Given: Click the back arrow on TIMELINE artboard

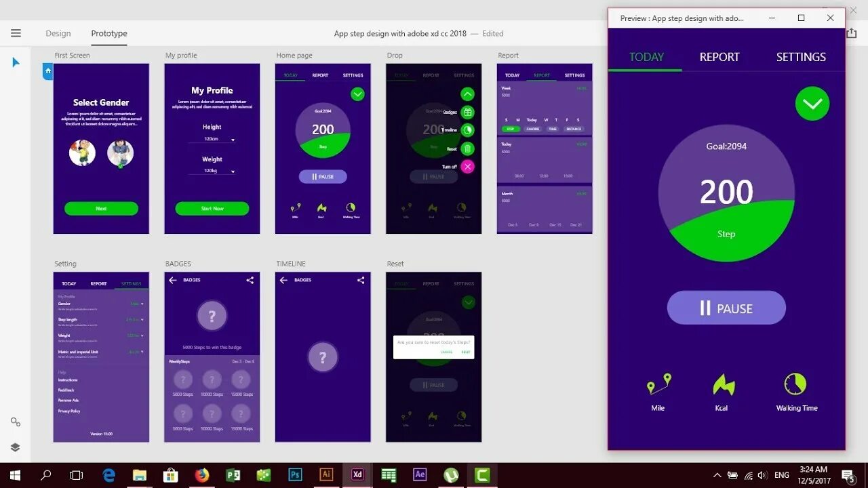Looking at the screenshot, I should (283, 280).
